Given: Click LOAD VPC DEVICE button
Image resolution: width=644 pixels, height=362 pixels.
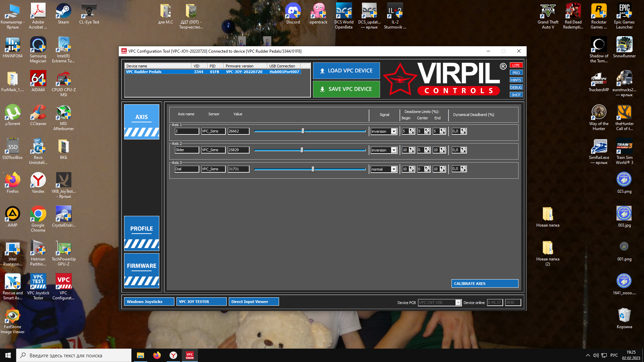Looking at the screenshot, I should click(x=346, y=71).
